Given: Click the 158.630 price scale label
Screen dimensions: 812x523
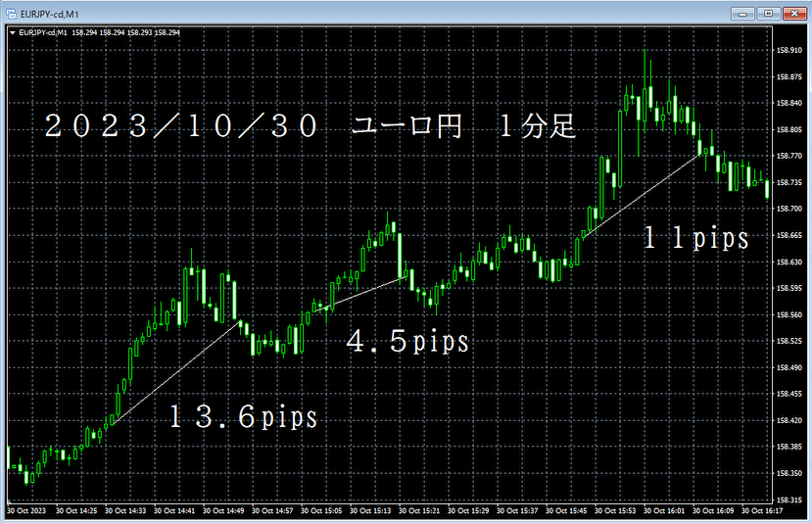Looking at the screenshot, I should 789,262.
